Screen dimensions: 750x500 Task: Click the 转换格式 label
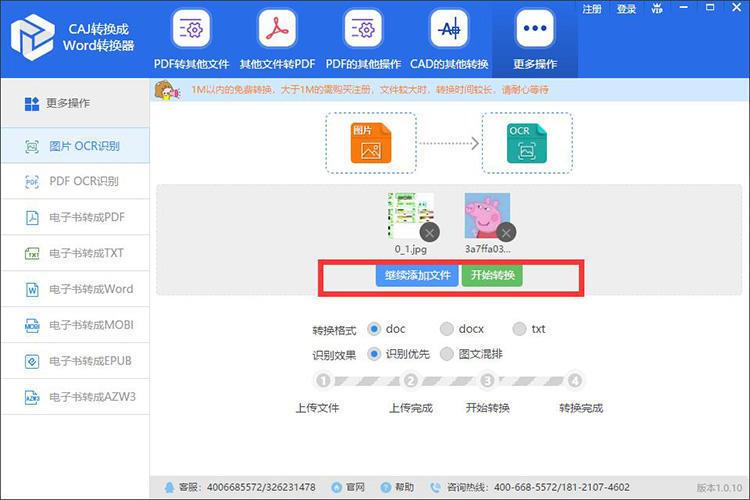tap(334, 330)
